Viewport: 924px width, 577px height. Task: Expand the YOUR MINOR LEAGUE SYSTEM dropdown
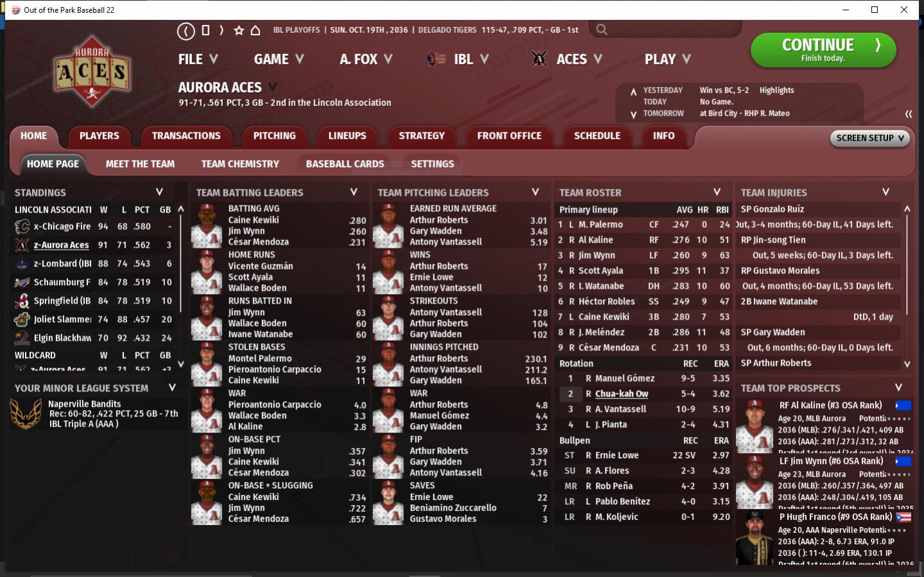[172, 388]
